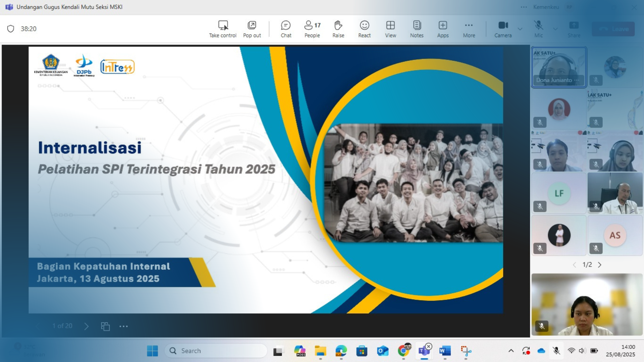
Task: Click the Take control icon
Action: (x=223, y=25)
